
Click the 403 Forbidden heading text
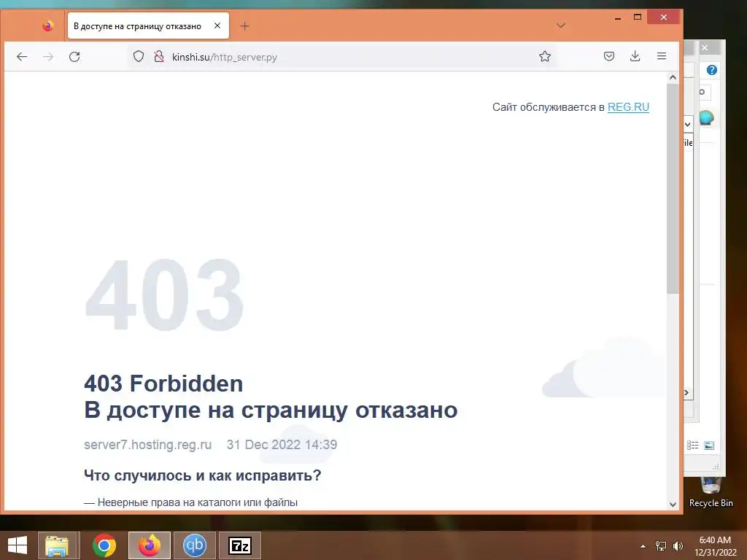[163, 384]
